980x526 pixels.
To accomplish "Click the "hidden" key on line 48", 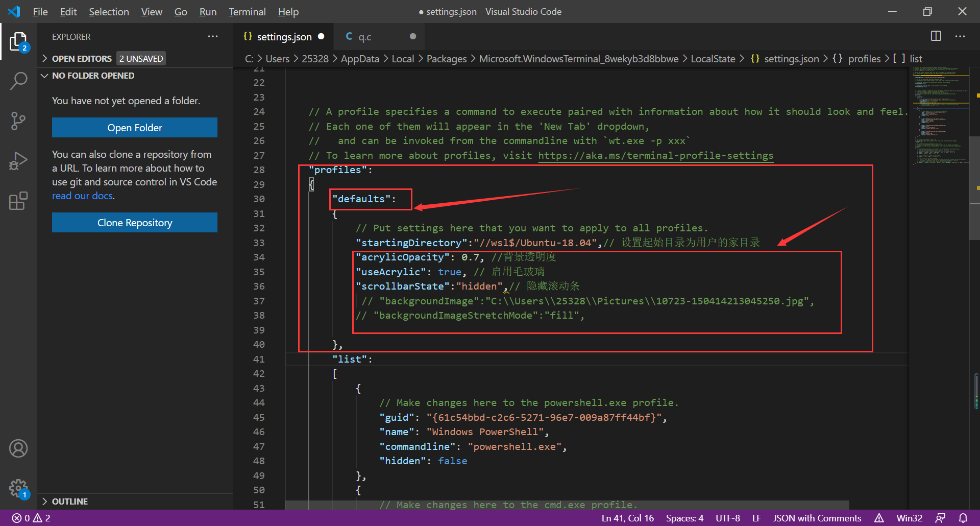I will (x=403, y=461).
